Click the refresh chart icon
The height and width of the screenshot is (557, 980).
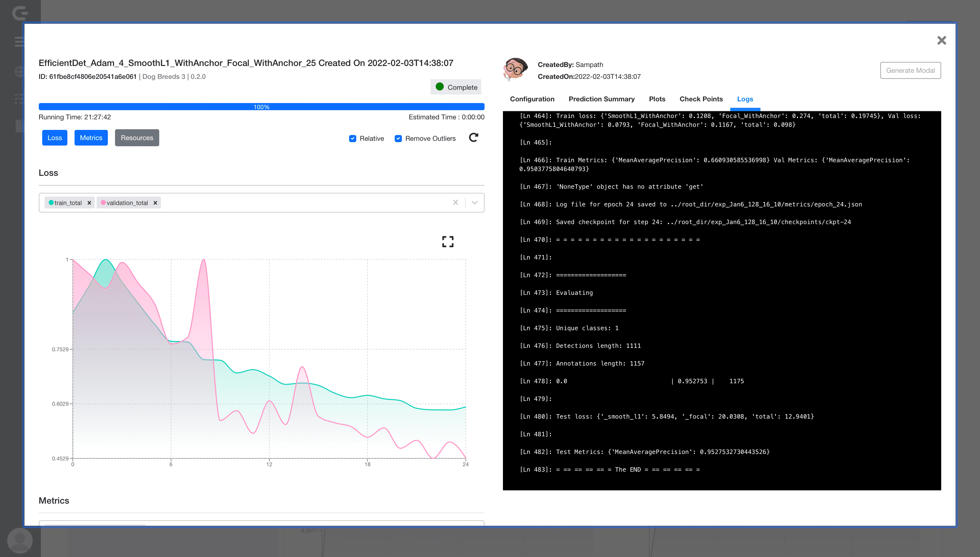point(474,138)
